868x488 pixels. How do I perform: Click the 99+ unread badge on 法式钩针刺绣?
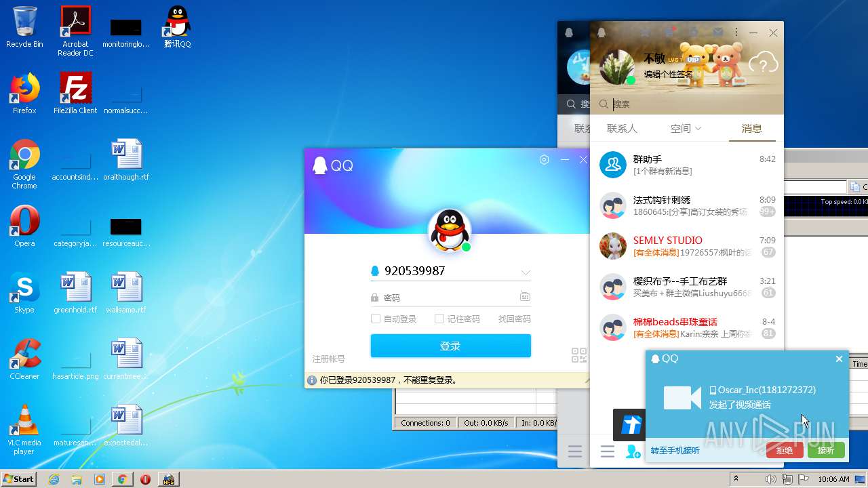[x=768, y=211]
